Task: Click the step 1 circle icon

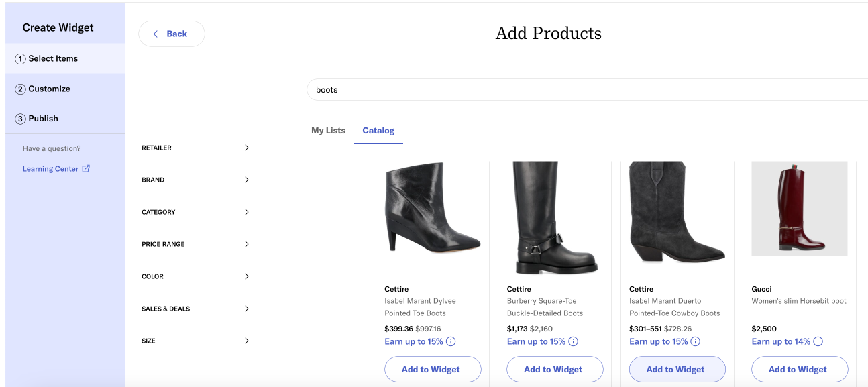Action: 21,59
